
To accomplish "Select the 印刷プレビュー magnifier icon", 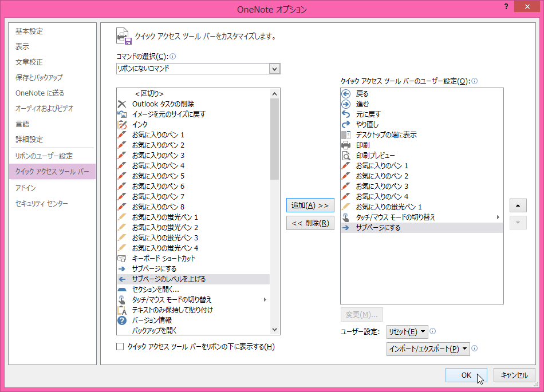I will [346, 155].
